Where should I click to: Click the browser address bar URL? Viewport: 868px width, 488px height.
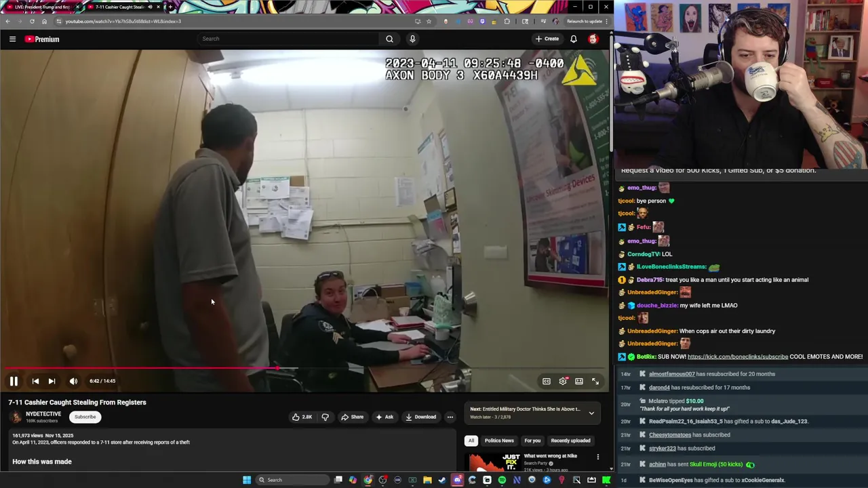click(x=123, y=21)
